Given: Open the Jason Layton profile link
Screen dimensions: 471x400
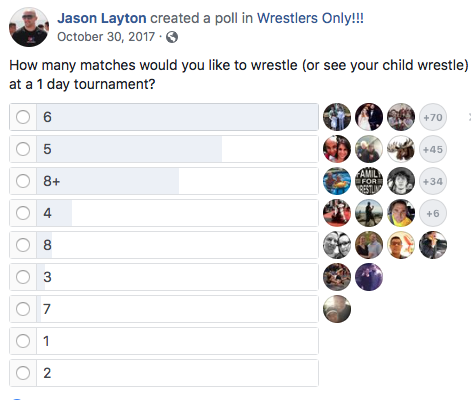Looking at the screenshot, I should [102, 18].
